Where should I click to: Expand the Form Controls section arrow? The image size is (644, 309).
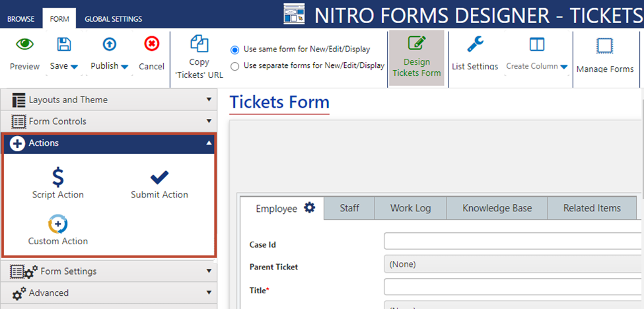[x=209, y=121]
